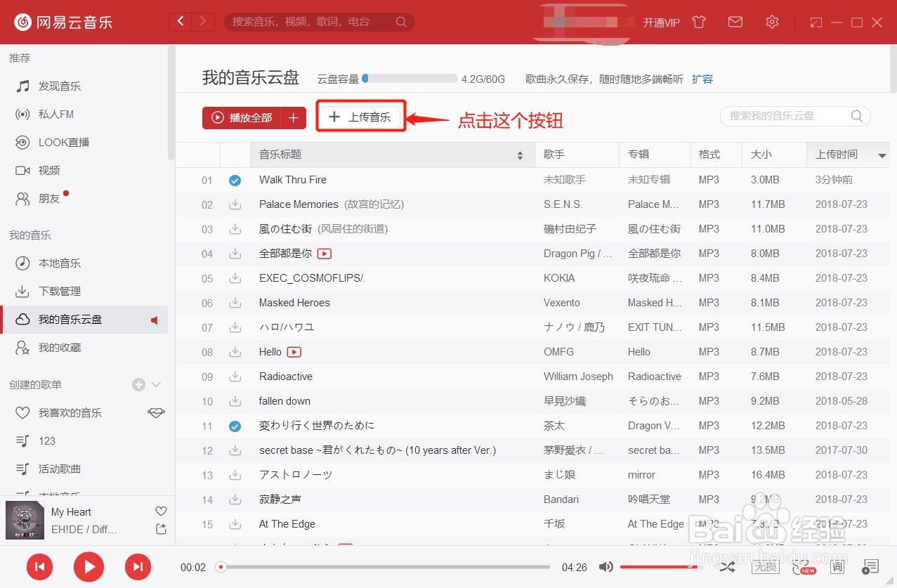This screenshot has width=897, height=588.
Task: Click the 上传音乐 button
Action: tap(360, 117)
